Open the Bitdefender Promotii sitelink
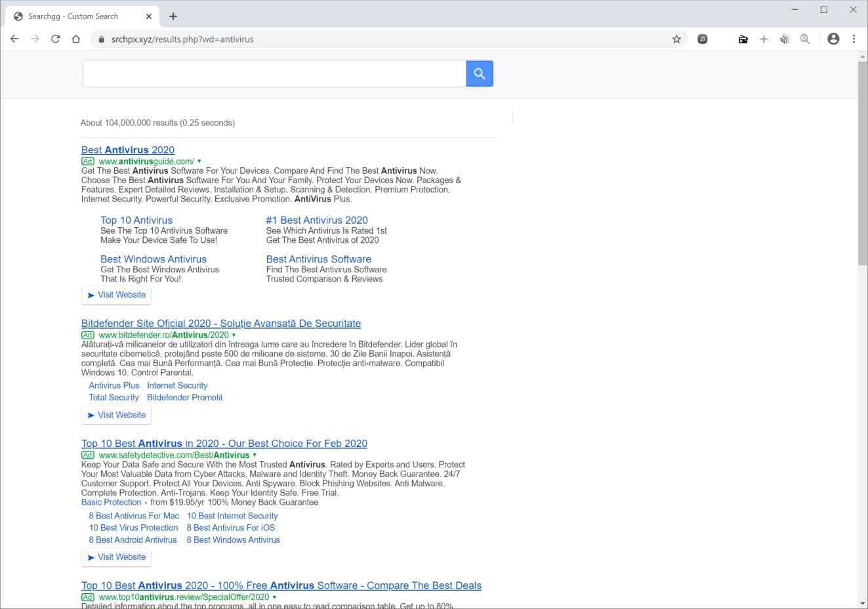 point(185,398)
